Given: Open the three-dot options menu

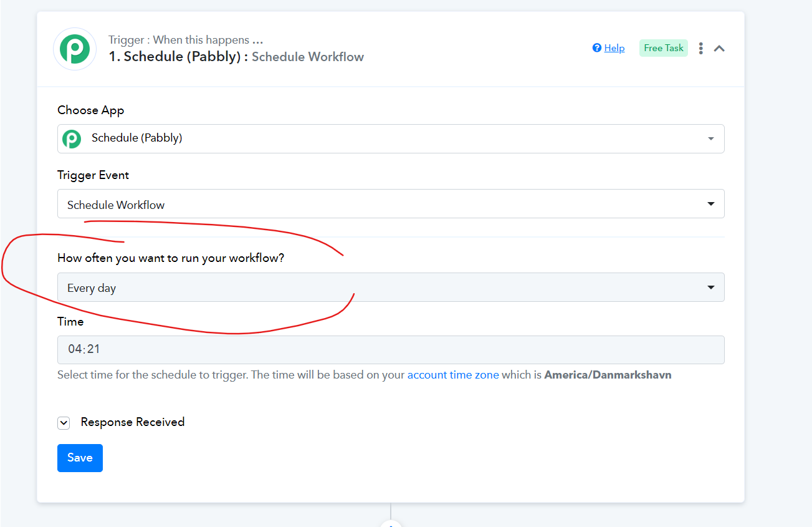Looking at the screenshot, I should point(701,48).
